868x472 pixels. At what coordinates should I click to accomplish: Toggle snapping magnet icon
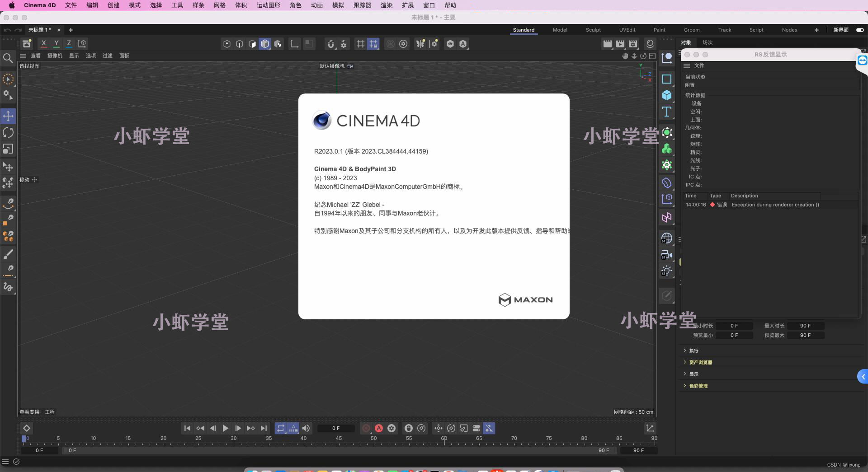pos(331,44)
